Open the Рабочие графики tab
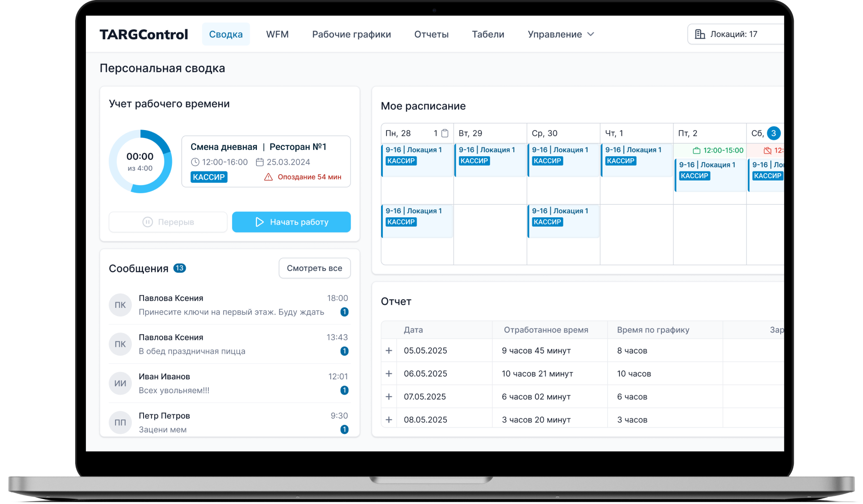 click(351, 34)
